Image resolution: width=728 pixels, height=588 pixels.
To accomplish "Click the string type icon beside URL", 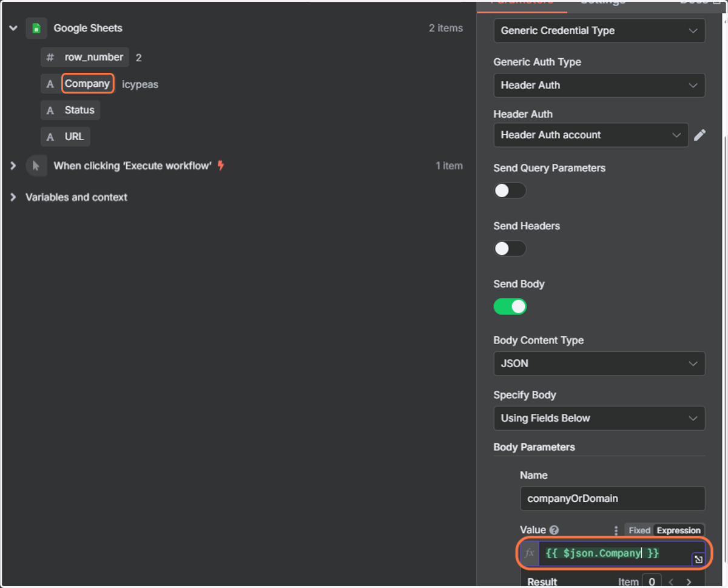I will click(50, 137).
